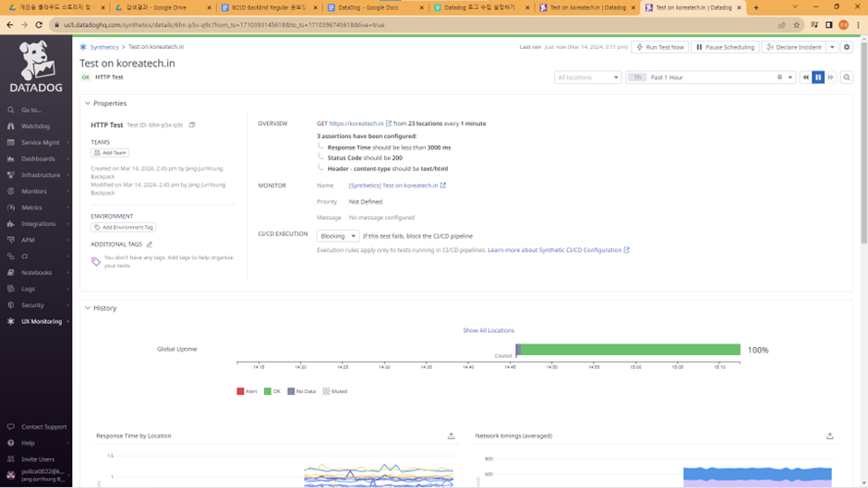
Task: Toggle the No Data legend swatch
Action: 291,391
